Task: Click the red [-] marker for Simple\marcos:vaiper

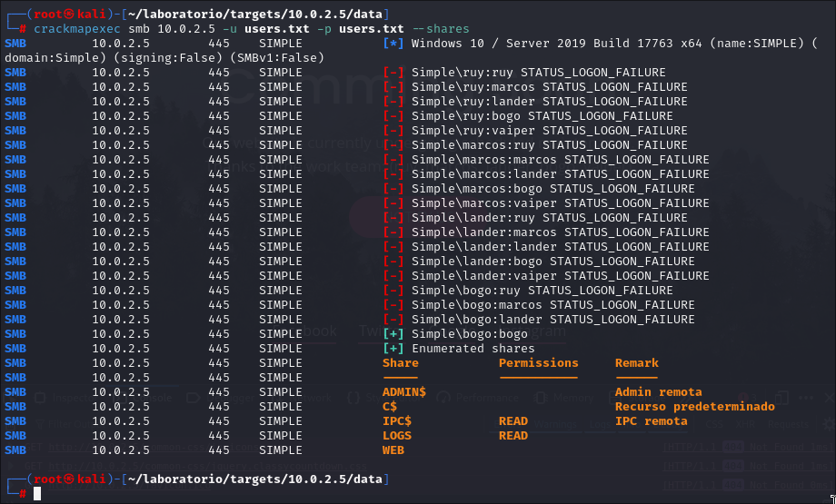Action: (393, 203)
